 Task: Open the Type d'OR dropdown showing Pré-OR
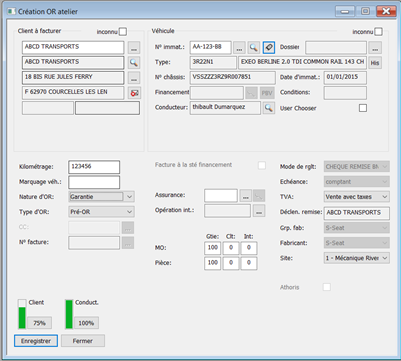tap(101, 212)
